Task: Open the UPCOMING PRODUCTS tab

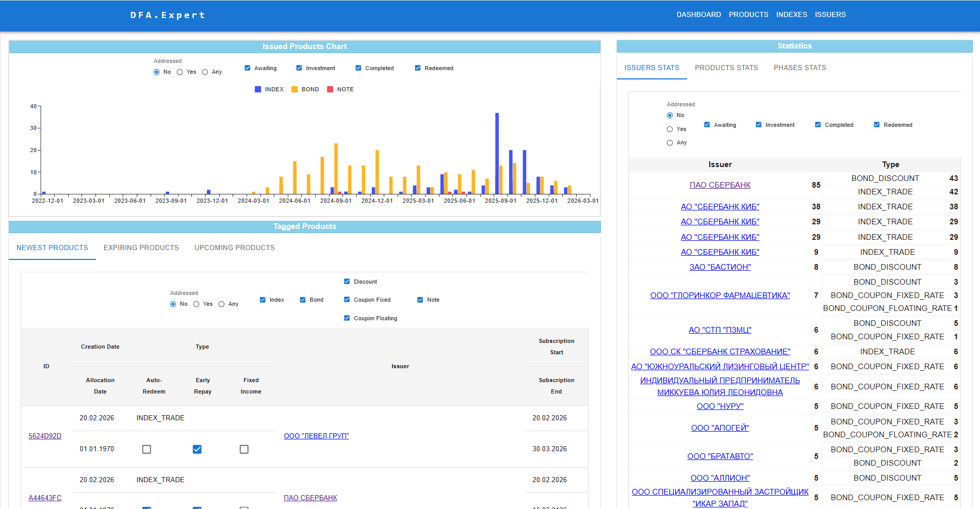Action: (x=235, y=248)
